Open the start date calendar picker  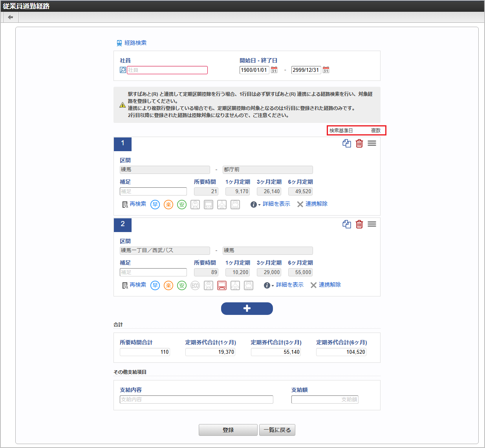point(274,70)
